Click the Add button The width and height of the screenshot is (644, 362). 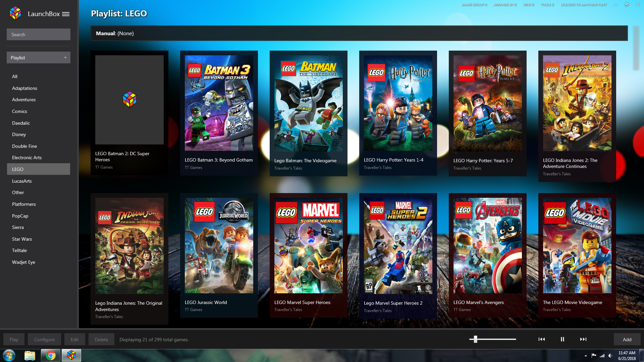click(x=627, y=340)
